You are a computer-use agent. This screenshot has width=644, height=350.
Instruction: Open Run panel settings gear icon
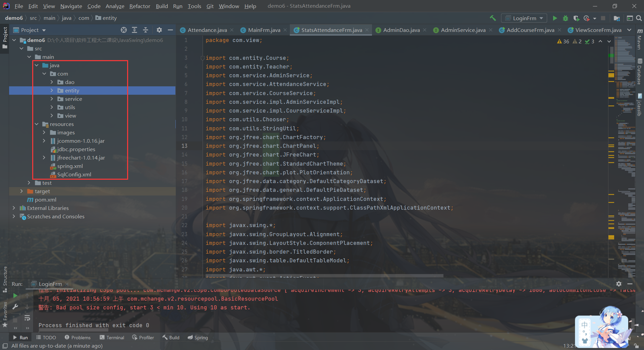(x=619, y=284)
